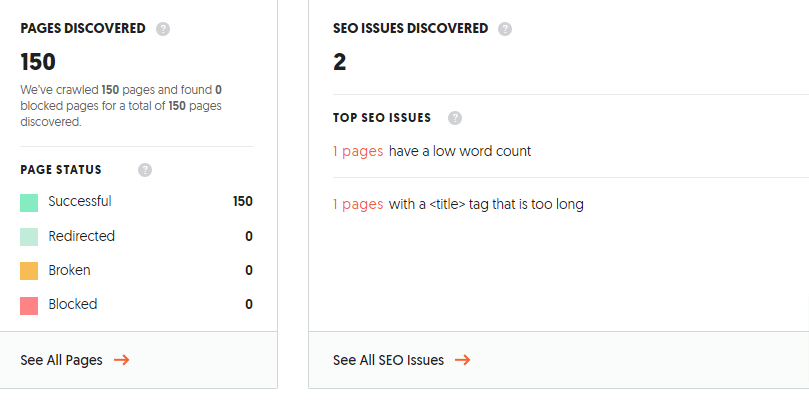This screenshot has width=809, height=401.
Task: Open the See All Pages link
Action: (62, 360)
